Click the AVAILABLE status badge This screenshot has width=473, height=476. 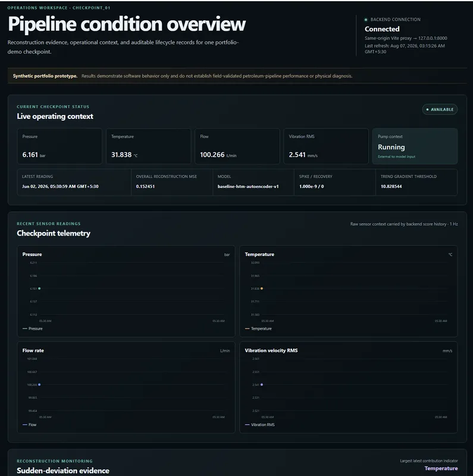point(440,109)
